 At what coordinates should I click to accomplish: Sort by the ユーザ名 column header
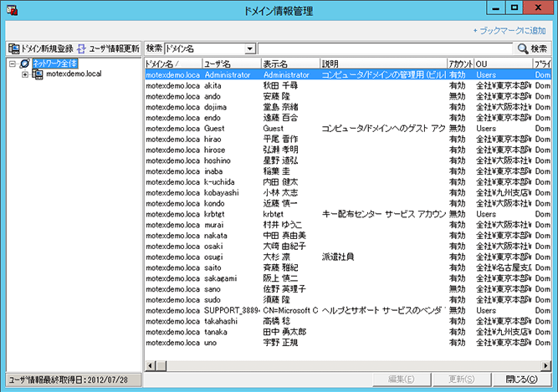(232, 64)
